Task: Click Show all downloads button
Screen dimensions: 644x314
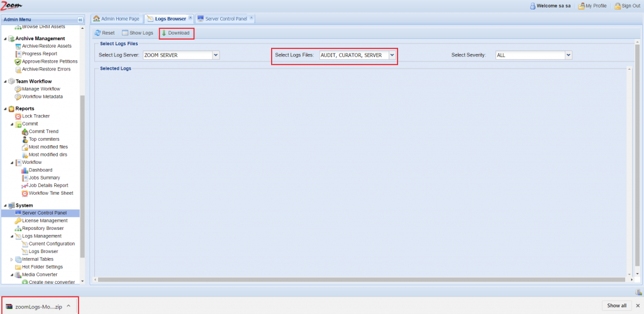Action: point(616,305)
